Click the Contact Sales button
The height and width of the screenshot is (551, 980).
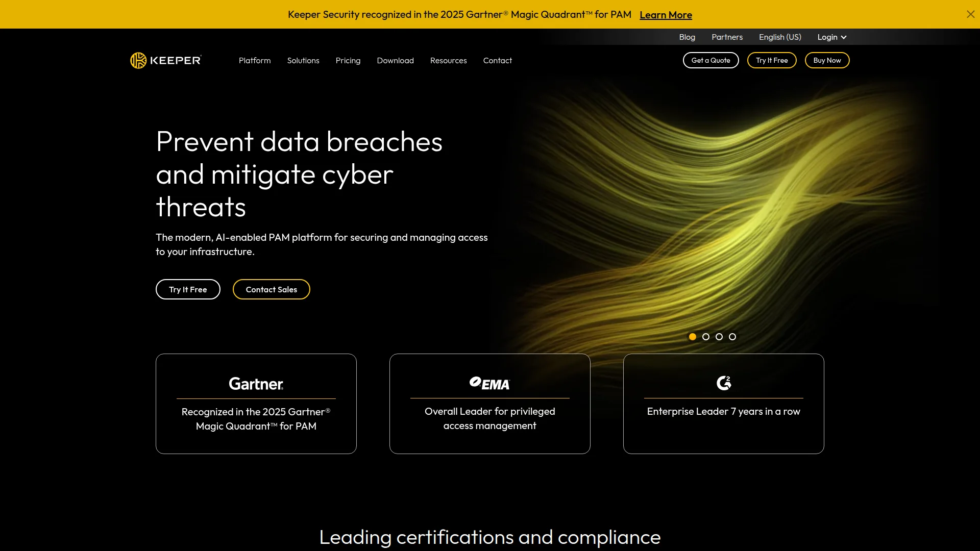(x=272, y=289)
